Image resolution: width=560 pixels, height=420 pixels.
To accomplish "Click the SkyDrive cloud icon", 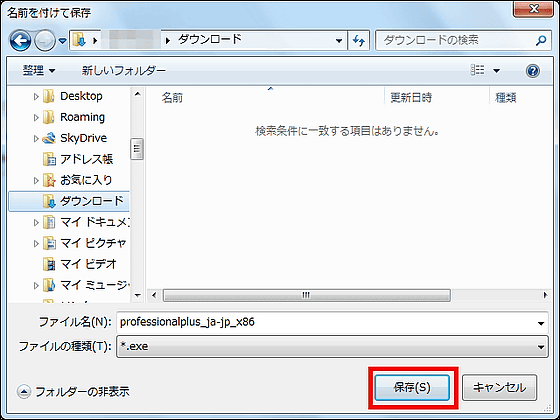I will [x=49, y=138].
